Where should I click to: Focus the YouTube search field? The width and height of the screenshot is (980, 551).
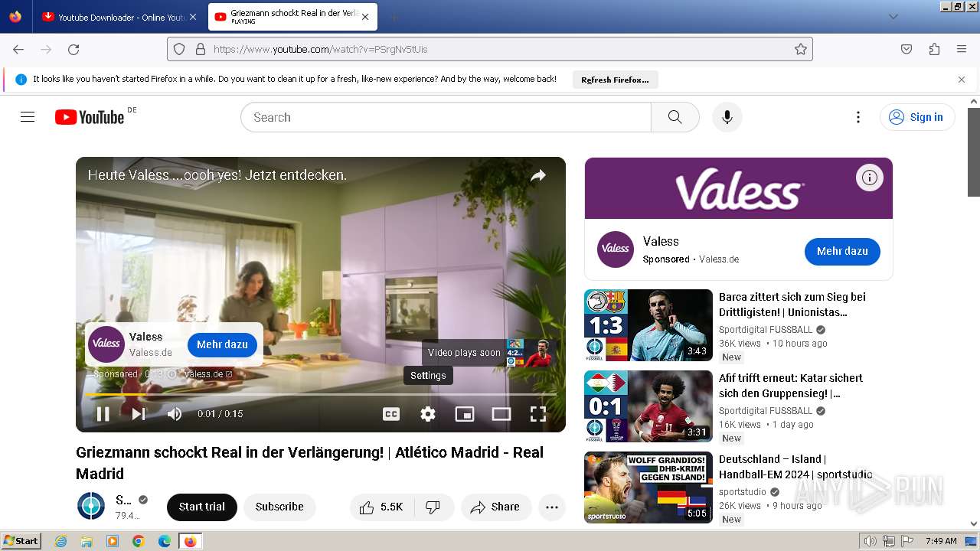click(446, 117)
